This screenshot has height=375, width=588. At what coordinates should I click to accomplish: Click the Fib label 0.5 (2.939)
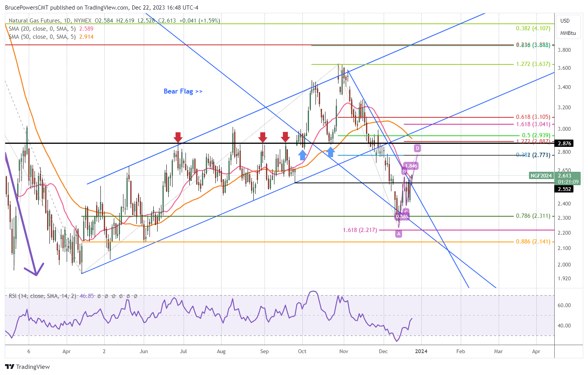tap(536, 135)
